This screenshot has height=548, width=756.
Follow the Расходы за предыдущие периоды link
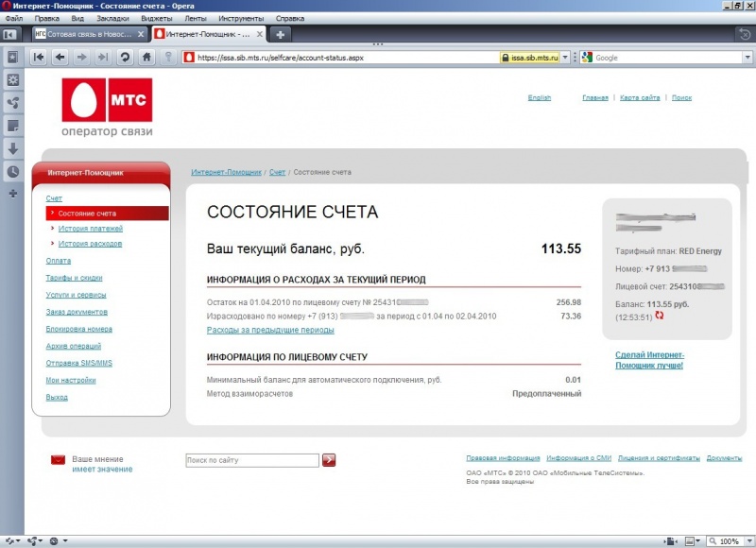click(x=269, y=330)
